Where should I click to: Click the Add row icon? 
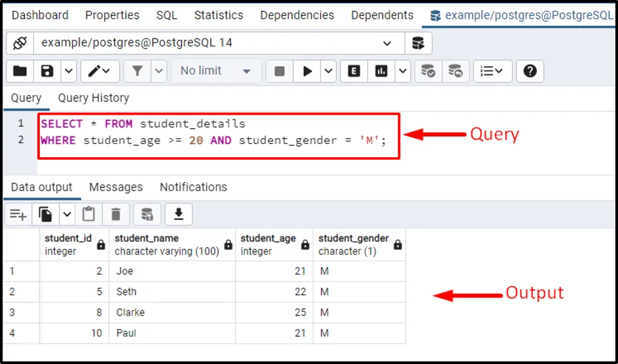pos(18,214)
